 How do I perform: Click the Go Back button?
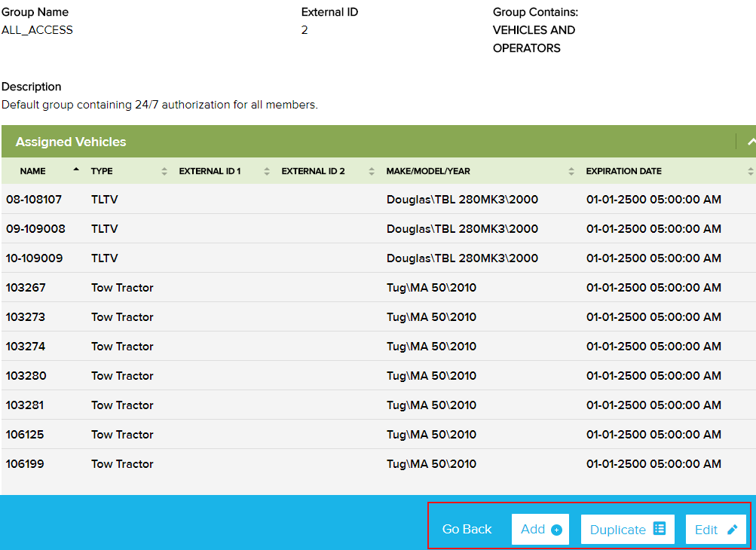coord(466,529)
